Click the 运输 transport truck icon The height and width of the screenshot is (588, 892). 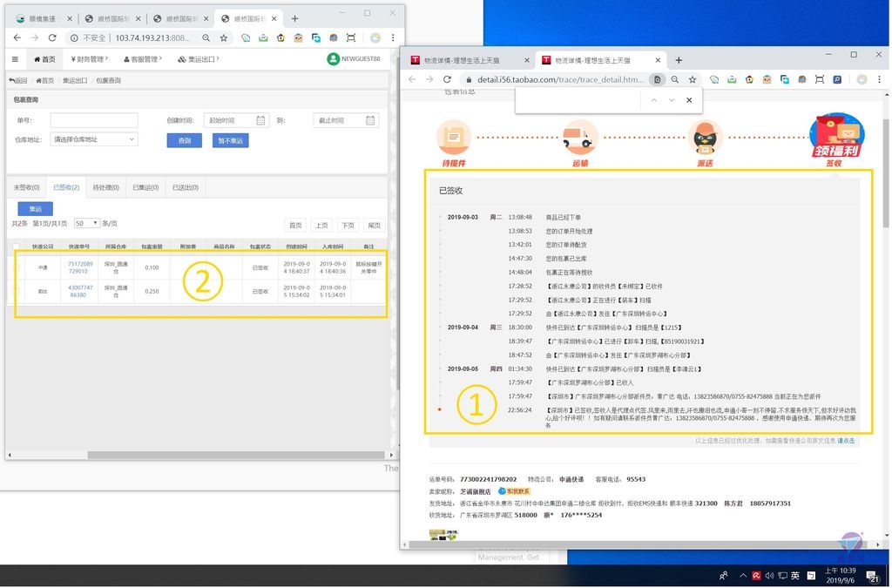[x=579, y=137]
